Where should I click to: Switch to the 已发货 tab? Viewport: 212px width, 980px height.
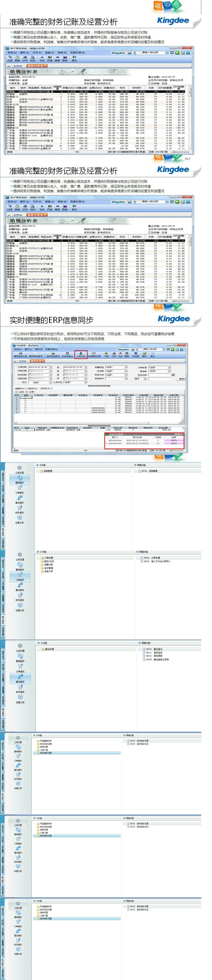45,388
